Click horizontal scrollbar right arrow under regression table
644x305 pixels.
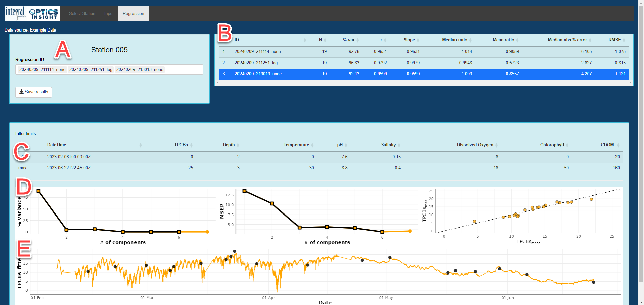(630, 83)
